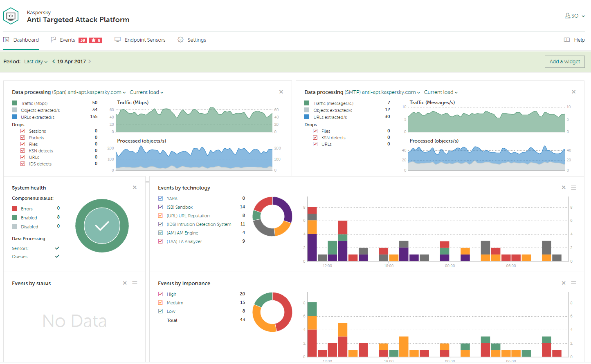Click the Dashboard tab icon
This screenshot has height=364, width=591.
(6, 40)
